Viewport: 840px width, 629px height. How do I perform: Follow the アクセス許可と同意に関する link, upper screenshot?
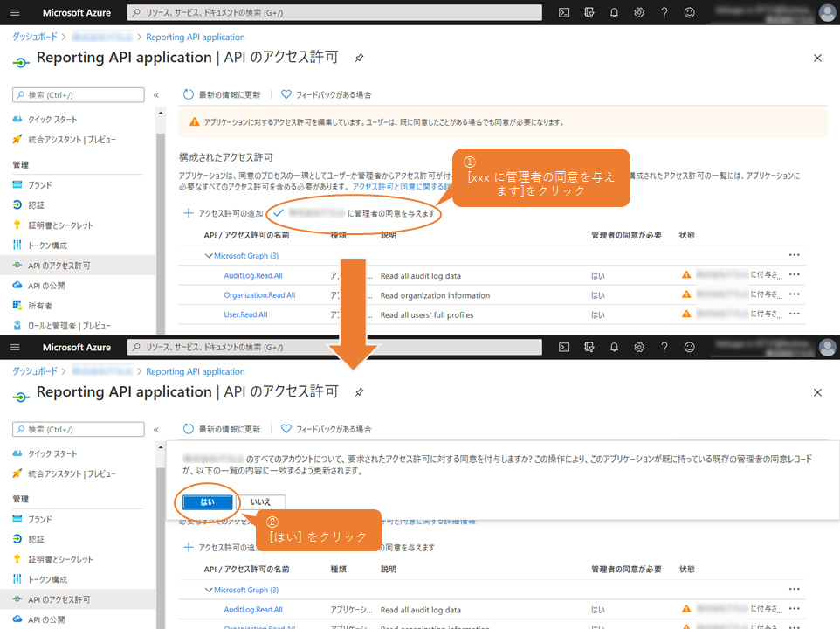(x=402, y=186)
